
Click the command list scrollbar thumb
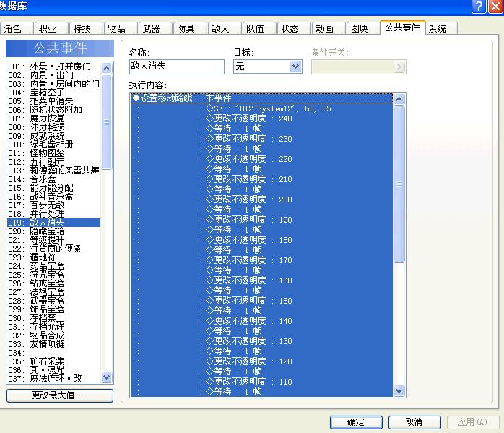pyautogui.click(x=399, y=184)
